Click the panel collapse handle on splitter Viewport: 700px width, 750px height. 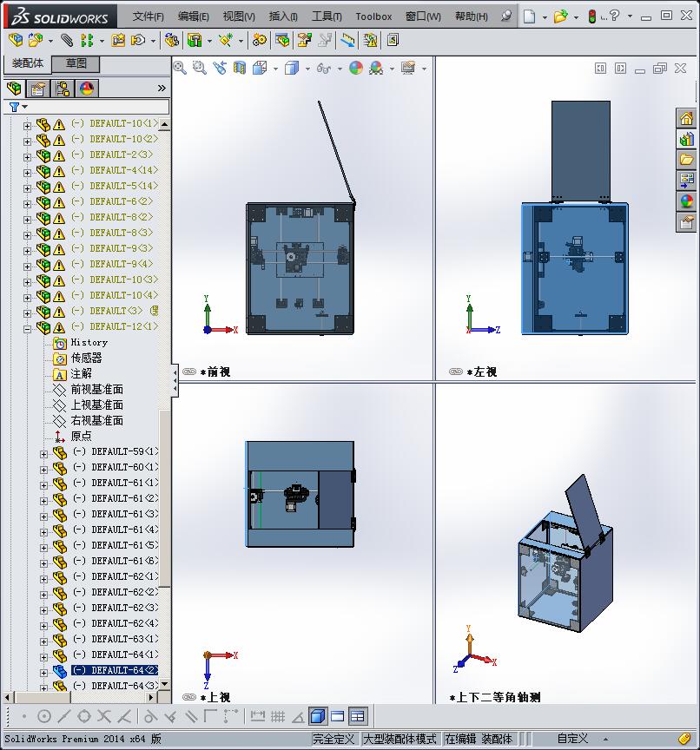(x=175, y=380)
